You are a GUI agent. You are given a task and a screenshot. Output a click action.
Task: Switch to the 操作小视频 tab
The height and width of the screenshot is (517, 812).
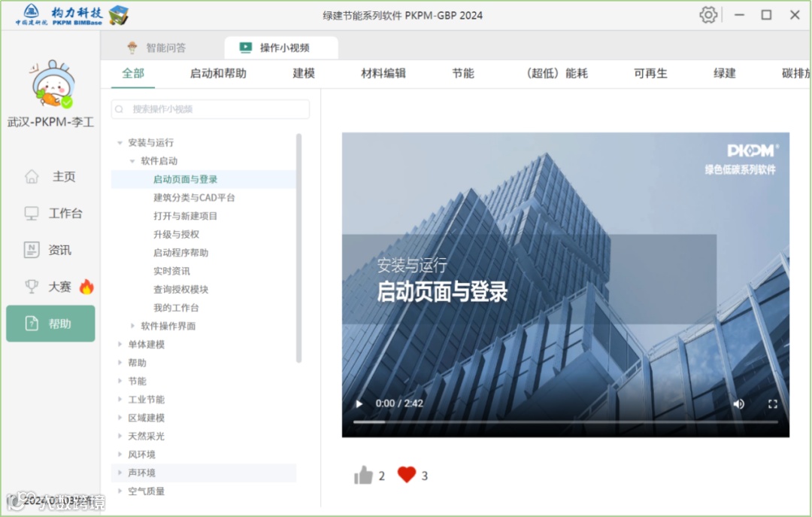click(x=281, y=47)
